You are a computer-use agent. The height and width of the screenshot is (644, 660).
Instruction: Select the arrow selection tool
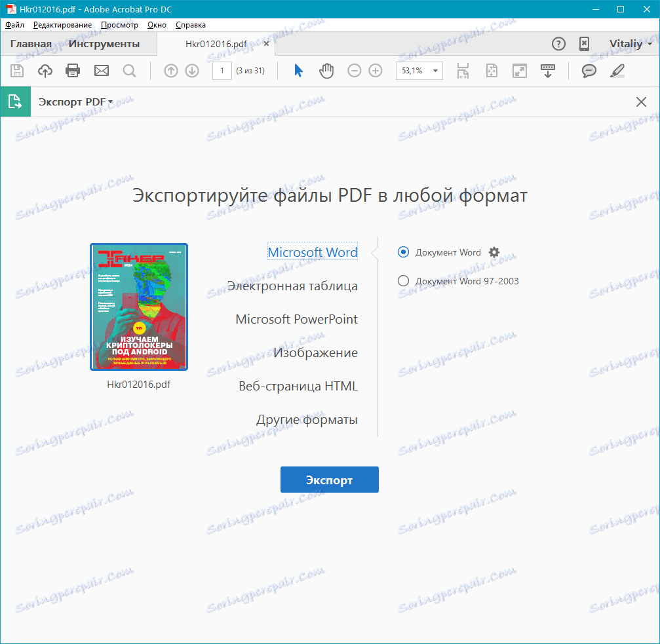pyautogui.click(x=298, y=71)
